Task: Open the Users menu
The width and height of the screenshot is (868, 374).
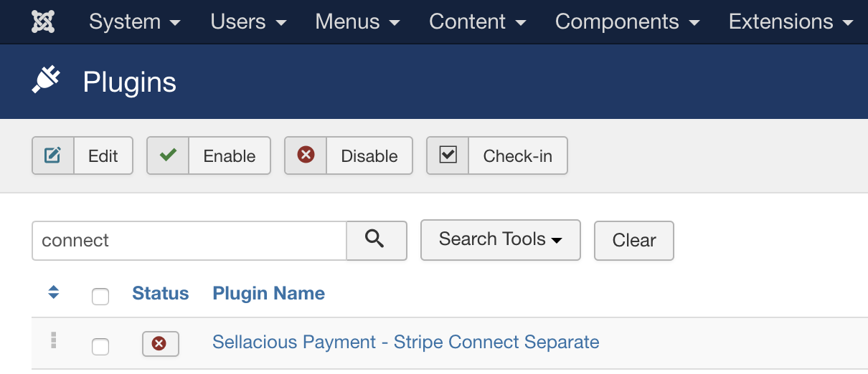Action: coord(248,21)
